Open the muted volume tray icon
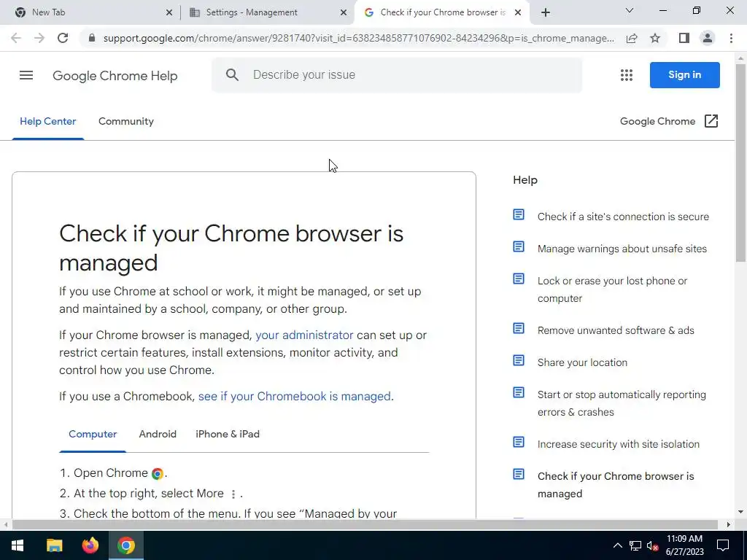This screenshot has height=560, width=747. click(653, 545)
